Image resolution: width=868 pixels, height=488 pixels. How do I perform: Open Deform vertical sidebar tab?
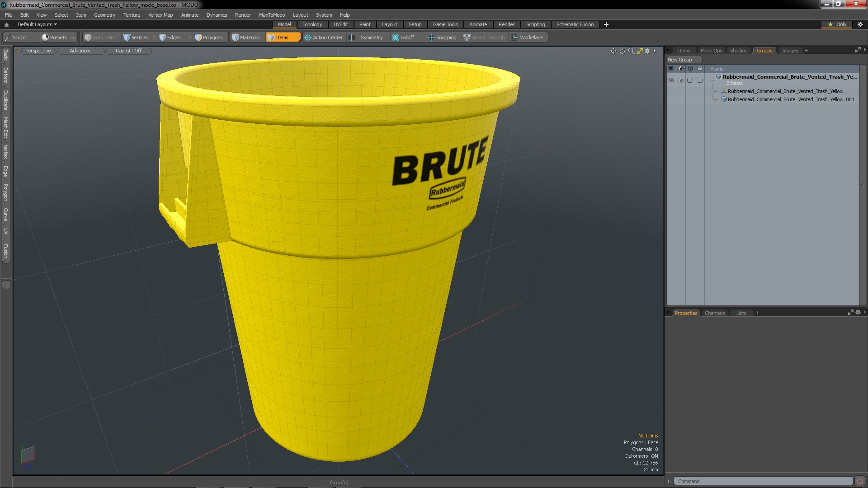[x=6, y=75]
